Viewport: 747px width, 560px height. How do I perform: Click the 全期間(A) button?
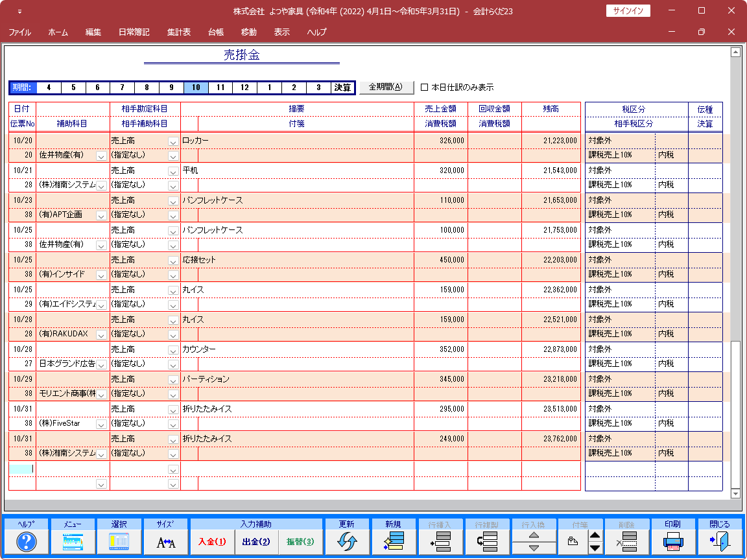[386, 87]
